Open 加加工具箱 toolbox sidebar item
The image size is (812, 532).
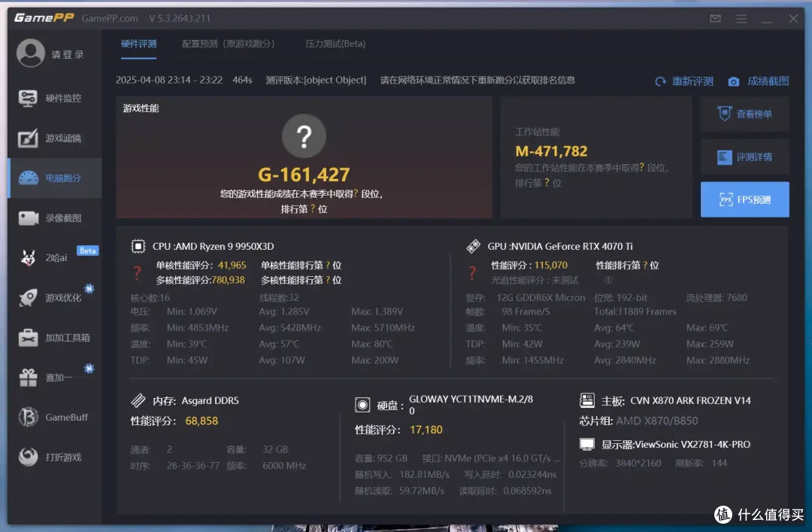point(54,338)
